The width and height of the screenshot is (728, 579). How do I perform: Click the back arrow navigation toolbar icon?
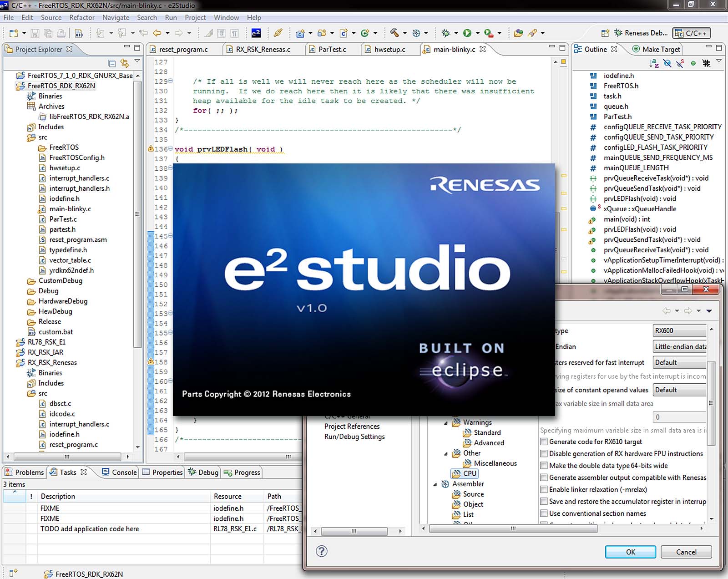tap(157, 33)
